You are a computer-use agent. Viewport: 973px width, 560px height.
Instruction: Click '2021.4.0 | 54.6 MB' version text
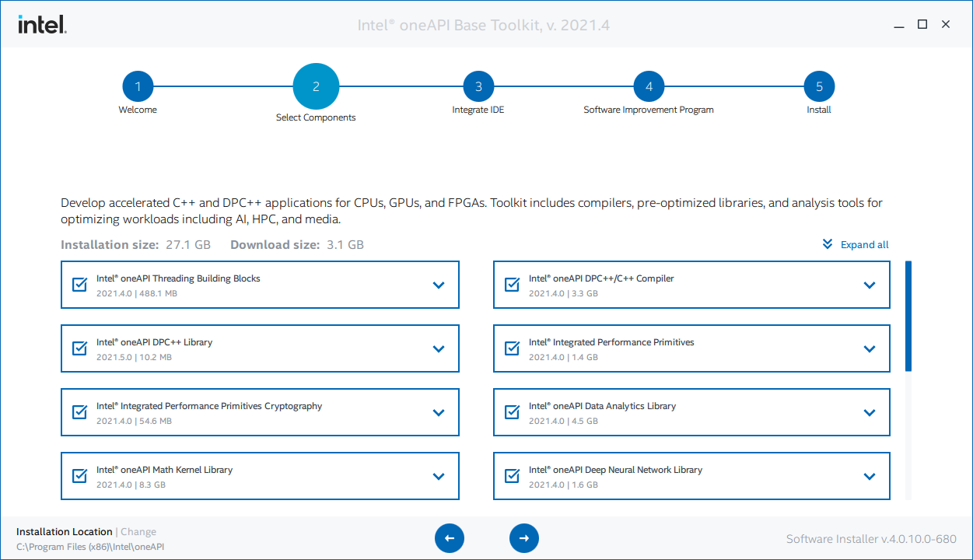click(x=134, y=421)
